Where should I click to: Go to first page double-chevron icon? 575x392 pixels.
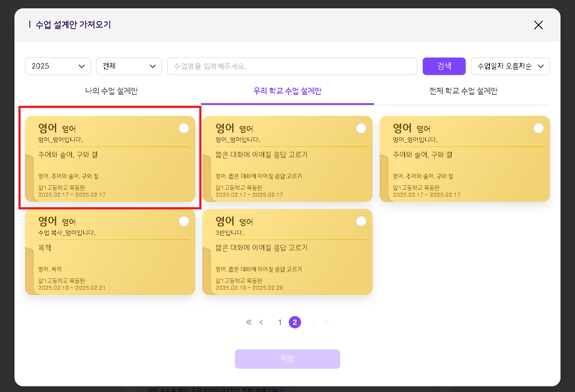pos(249,323)
